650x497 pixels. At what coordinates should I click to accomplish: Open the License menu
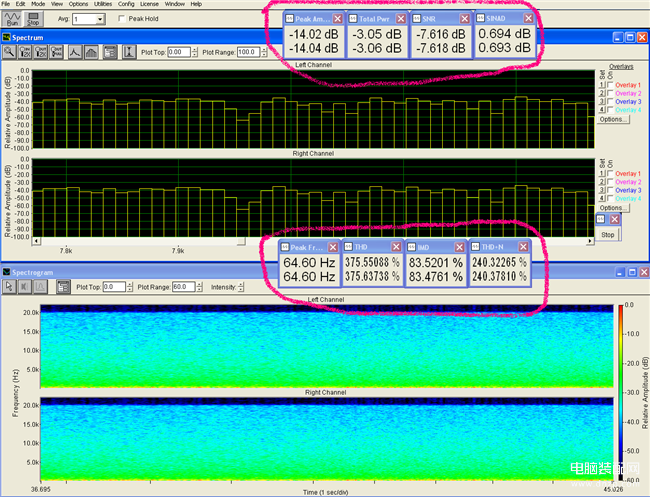(x=149, y=4)
